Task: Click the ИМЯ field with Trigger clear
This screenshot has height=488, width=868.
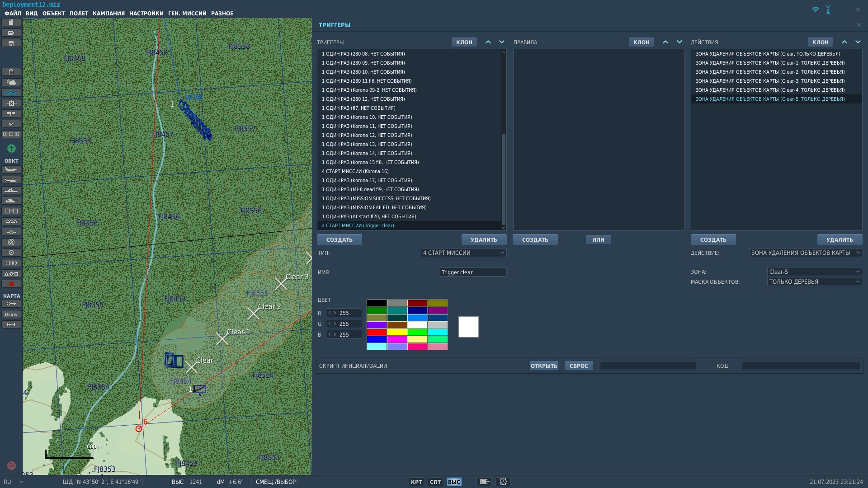Action: point(472,272)
